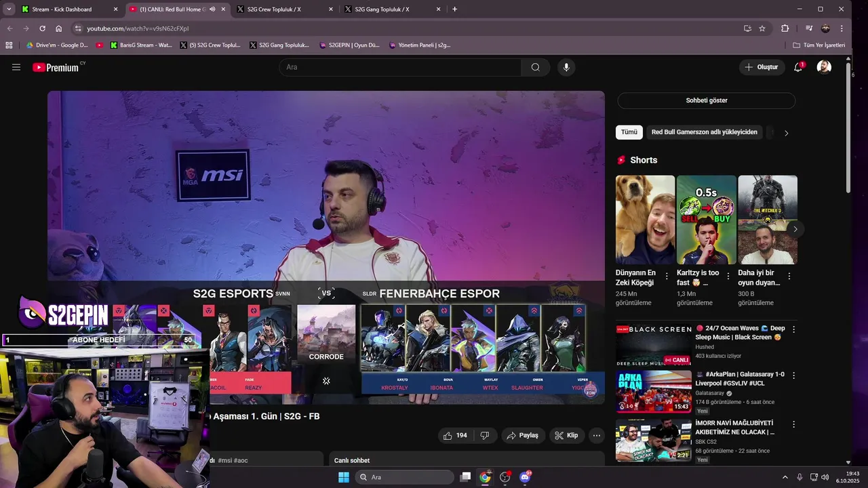Open İMORR NAVİ MAĞLUBİYETİ video title
Image resolution: width=868 pixels, height=488 pixels.
[735, 427]
